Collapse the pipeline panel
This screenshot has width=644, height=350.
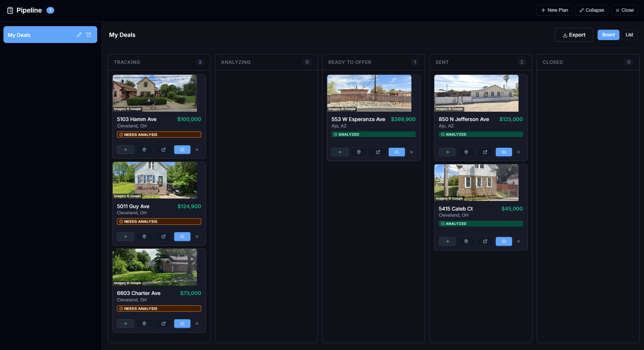(591, 10)
